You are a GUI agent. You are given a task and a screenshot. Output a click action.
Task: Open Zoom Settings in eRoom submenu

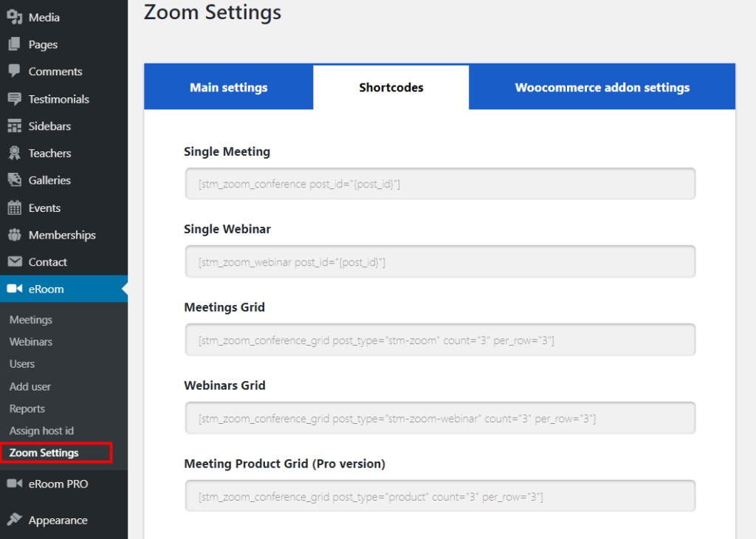point(44,453)
